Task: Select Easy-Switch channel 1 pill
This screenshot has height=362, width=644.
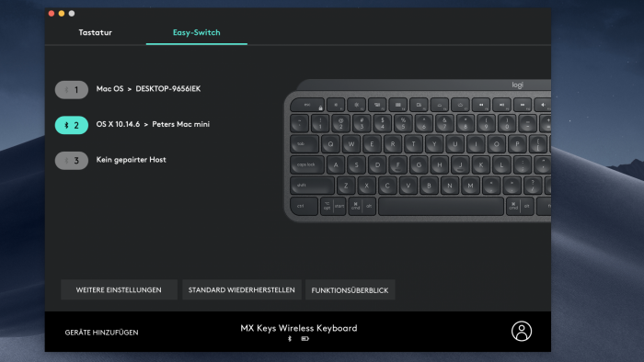Action: [72, 90]
